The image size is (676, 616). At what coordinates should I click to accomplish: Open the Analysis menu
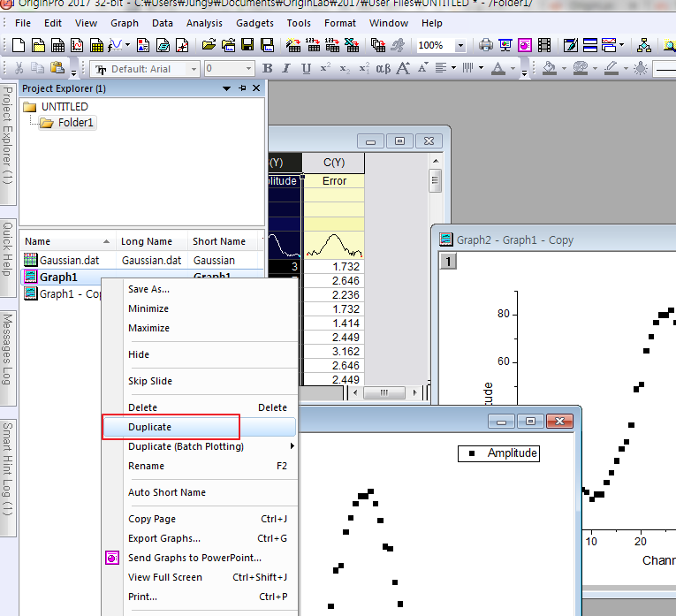[204, 23]
